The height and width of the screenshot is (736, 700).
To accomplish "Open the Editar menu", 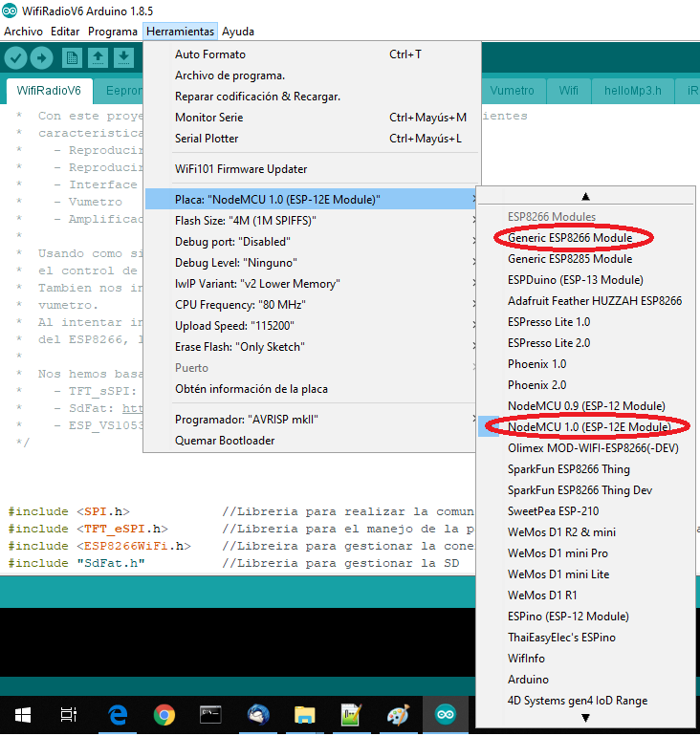I will (x=65, y=32).
